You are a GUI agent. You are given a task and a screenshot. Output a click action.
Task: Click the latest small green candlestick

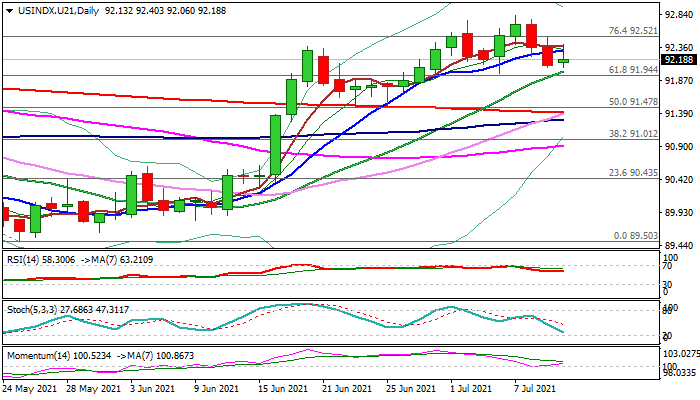point(564,61)
